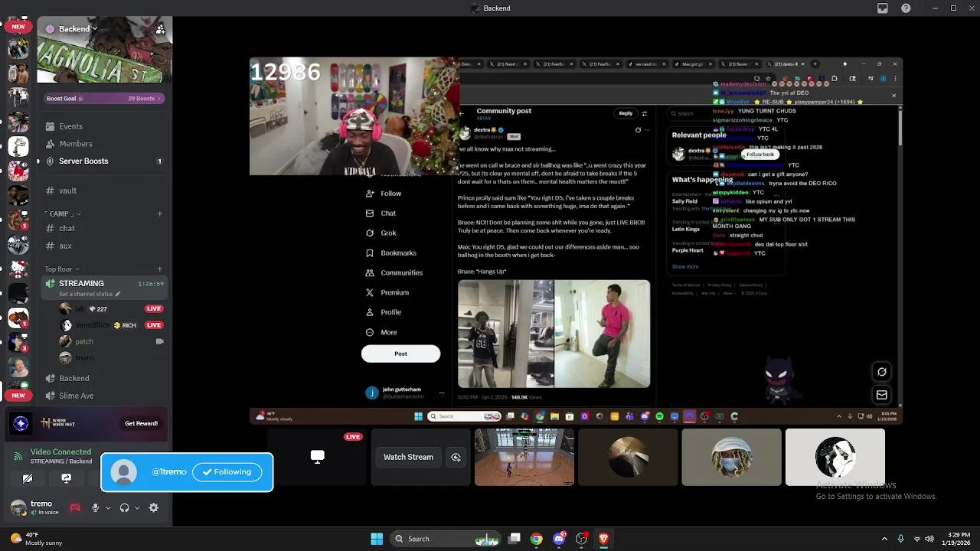This screenshot has height=551, width=980.
Task: Click the Windows taskbar Search box
Action: click(x=446, y=539)
